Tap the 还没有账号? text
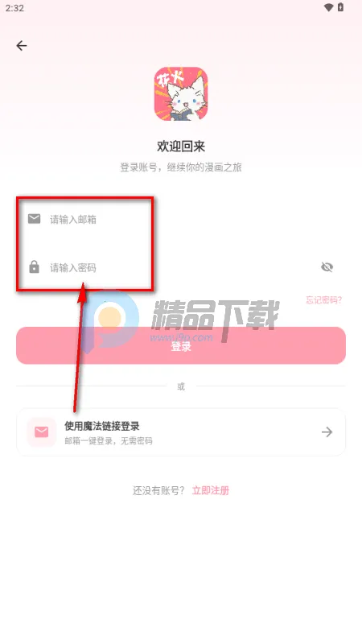The height and width of the screenshot is (644, 362). 158,490
